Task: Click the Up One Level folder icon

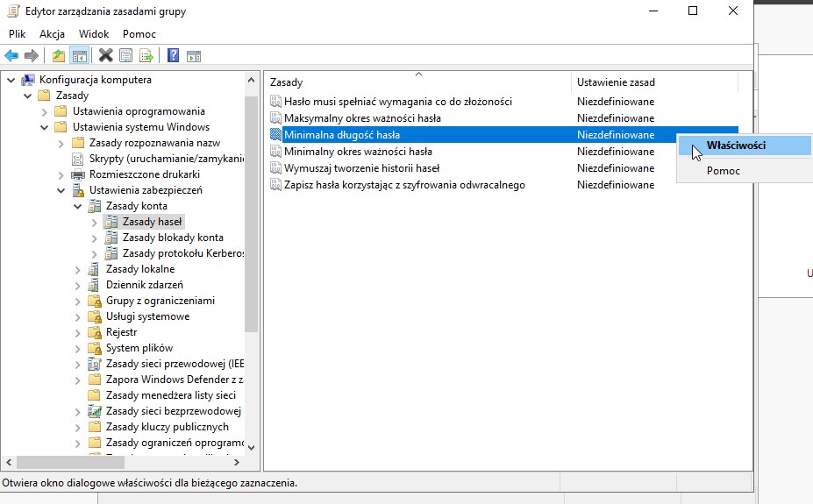Action: click(x=58, y=56)
